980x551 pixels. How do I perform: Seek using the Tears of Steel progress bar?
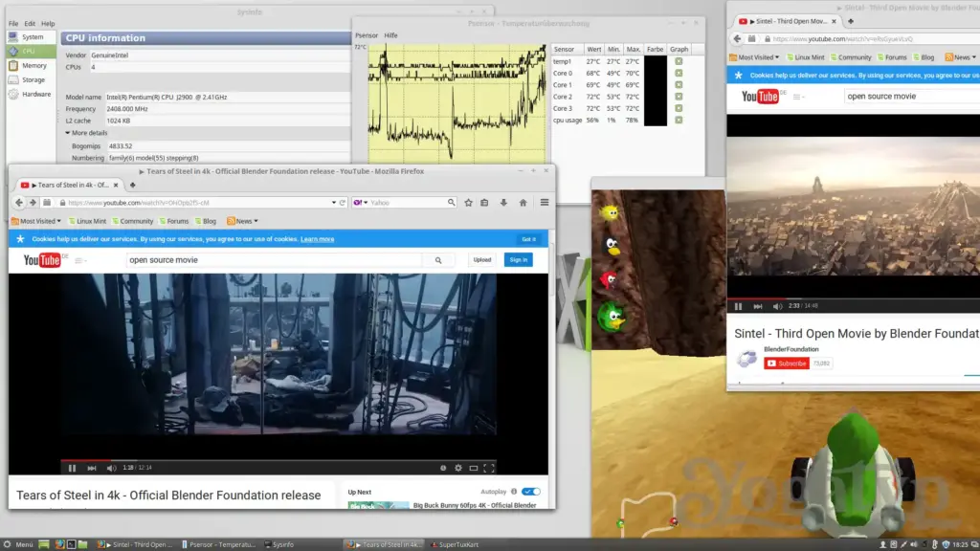tap(278, 460)
